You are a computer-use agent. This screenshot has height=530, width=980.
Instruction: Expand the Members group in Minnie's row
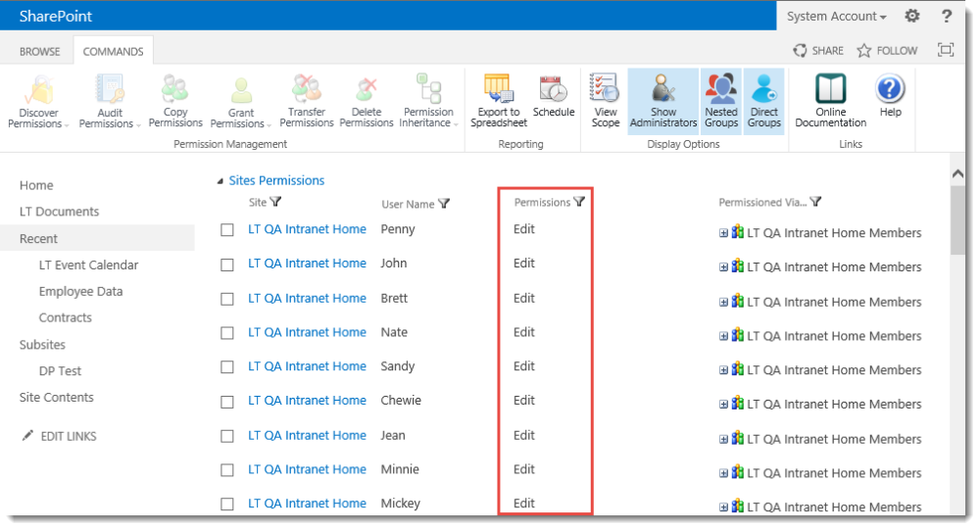pos(723,473)
